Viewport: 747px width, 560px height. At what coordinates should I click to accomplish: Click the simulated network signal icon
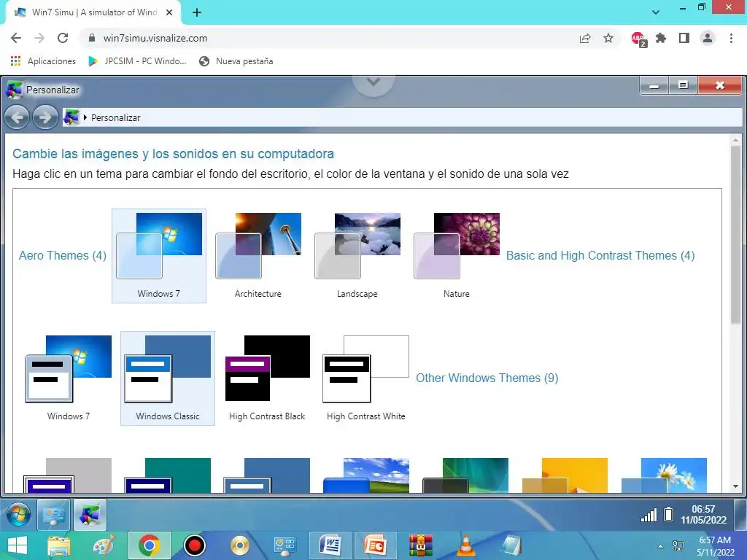pyautogui.click(x=649, y=515)
